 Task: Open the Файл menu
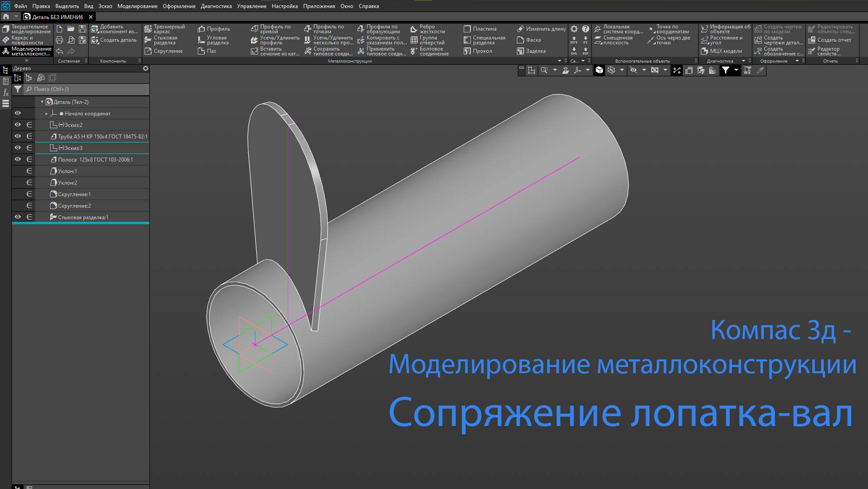click(20, 6)
